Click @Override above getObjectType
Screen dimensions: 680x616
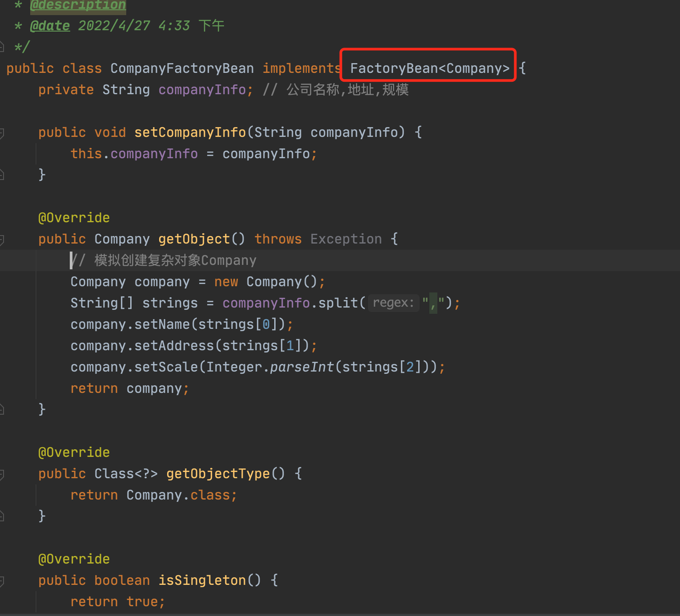(74, 453)
